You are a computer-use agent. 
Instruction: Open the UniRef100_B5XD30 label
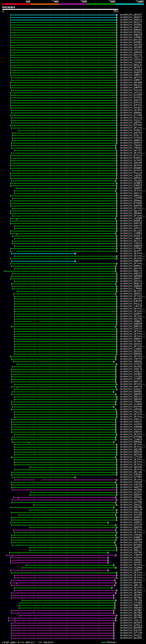coord(131,352)
